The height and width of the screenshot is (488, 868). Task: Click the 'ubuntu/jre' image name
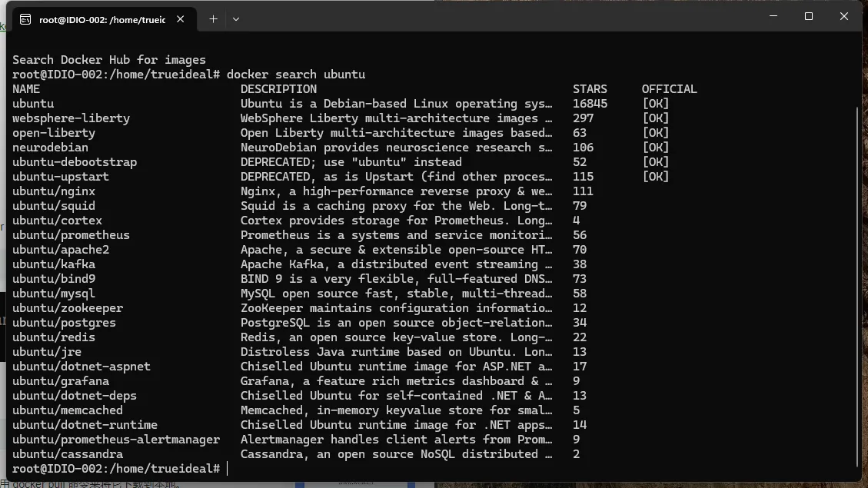tap(47, 352)
